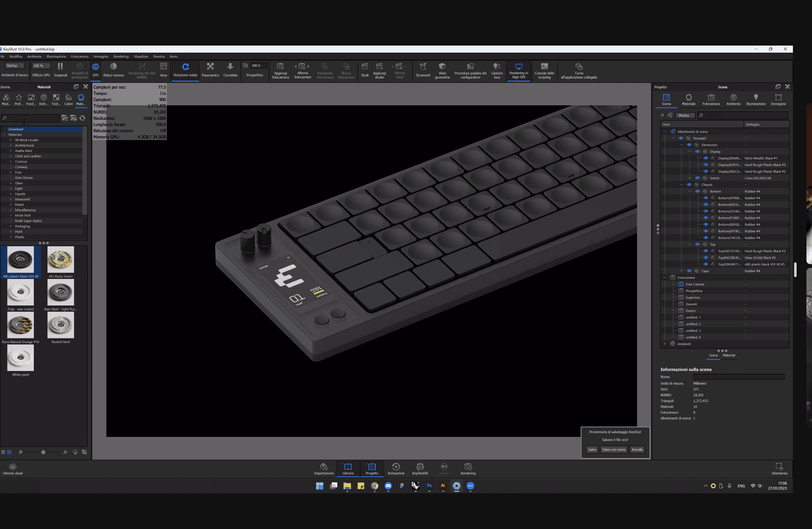Viewport: 812px width, 529px height.
Task: Click Aggiungi fotocamera icon
Action: click(280, 66)
